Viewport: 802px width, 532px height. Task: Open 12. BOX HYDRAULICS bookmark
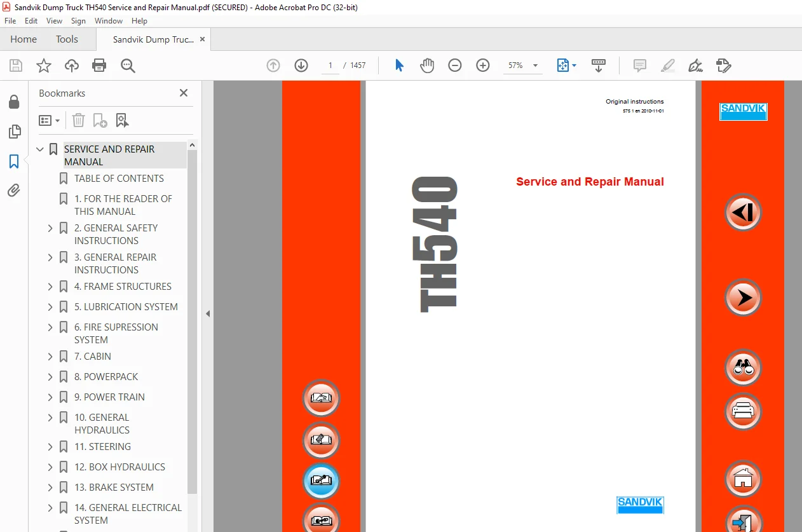click(x=119, y=467)
